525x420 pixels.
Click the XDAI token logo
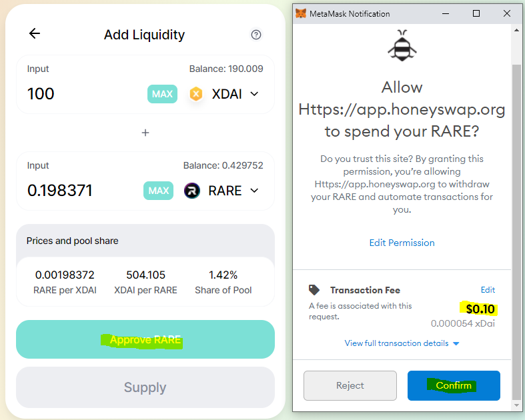195,94
